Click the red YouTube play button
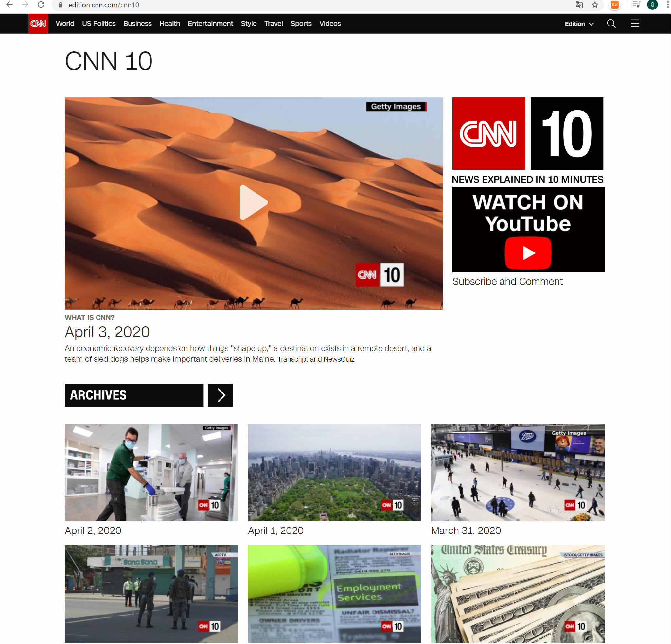This screenshot has height=644, width=671. [528, 253]
